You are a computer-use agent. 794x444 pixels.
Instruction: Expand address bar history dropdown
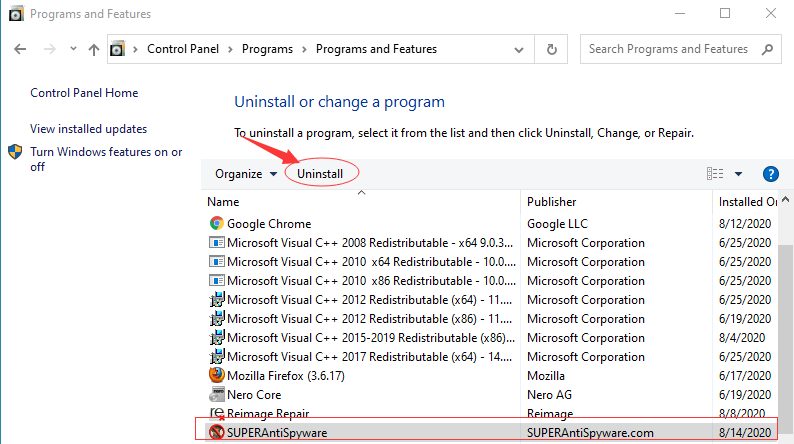(x=519, y=50)
